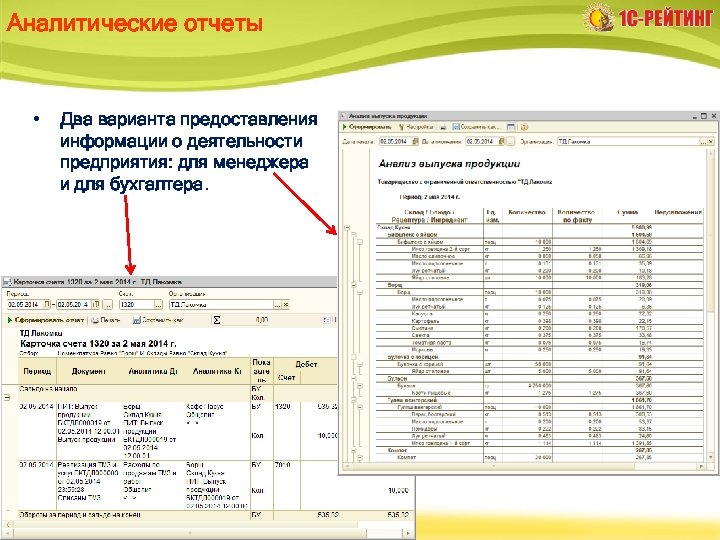This screenshot has height=540, width=720.
Task: Collapse the Бифштекс с яйцом recipe row
Action: (x=360, y=242)
